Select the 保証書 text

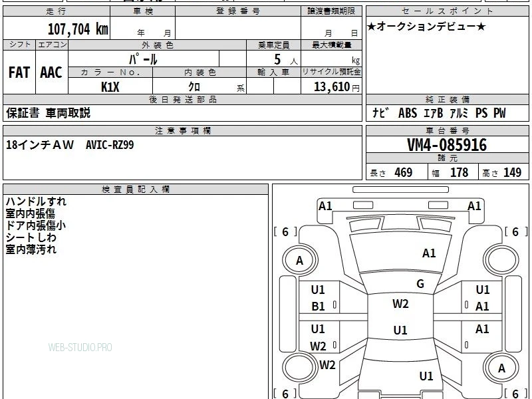23,112
